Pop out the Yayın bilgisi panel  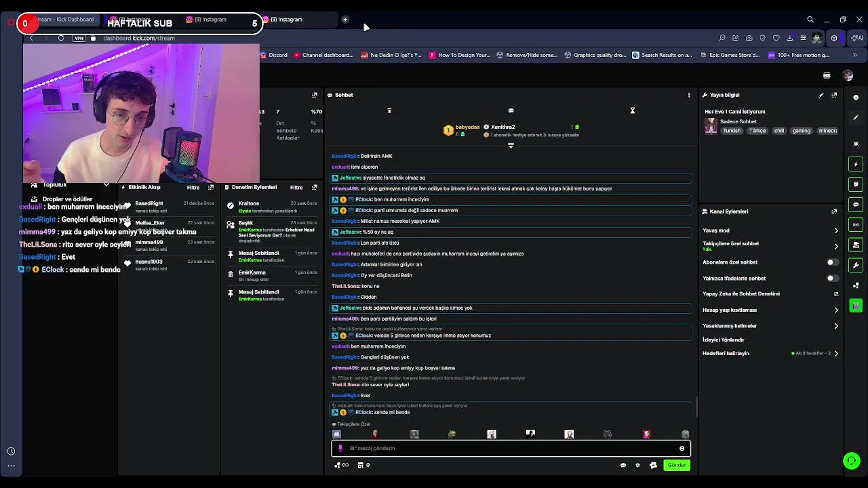834,95
